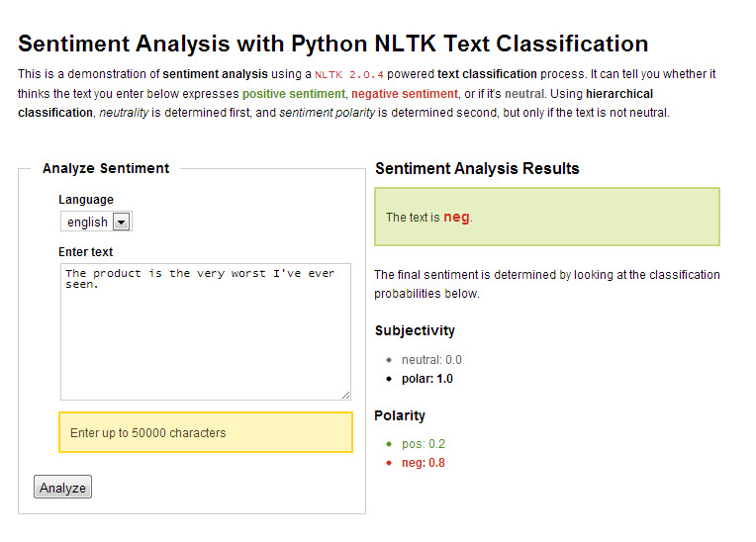Click the 'neg: 0.8' polarity result

point(424,463)
